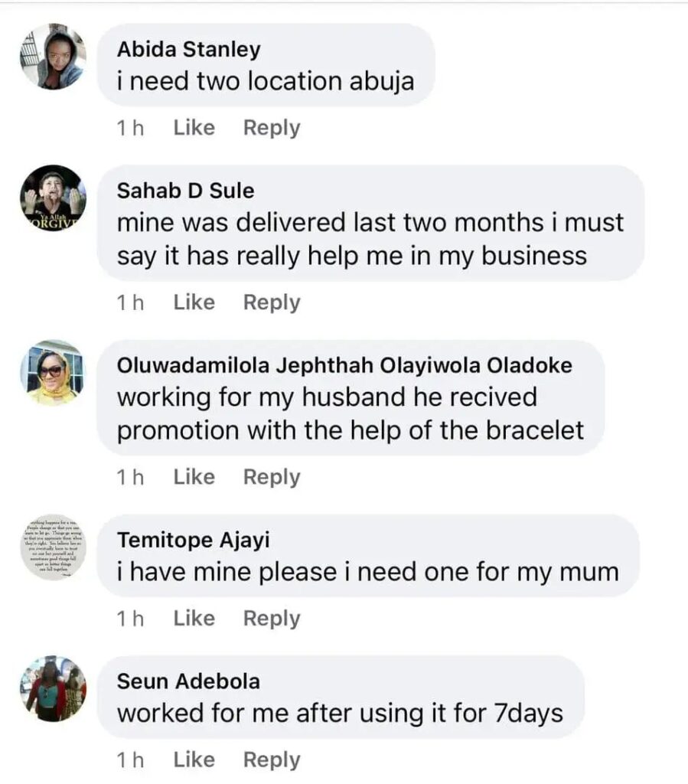Viewport: 688px width, 784px height.
Task: Open Seun Adebola's profile picture
Action: coord(53,688)
